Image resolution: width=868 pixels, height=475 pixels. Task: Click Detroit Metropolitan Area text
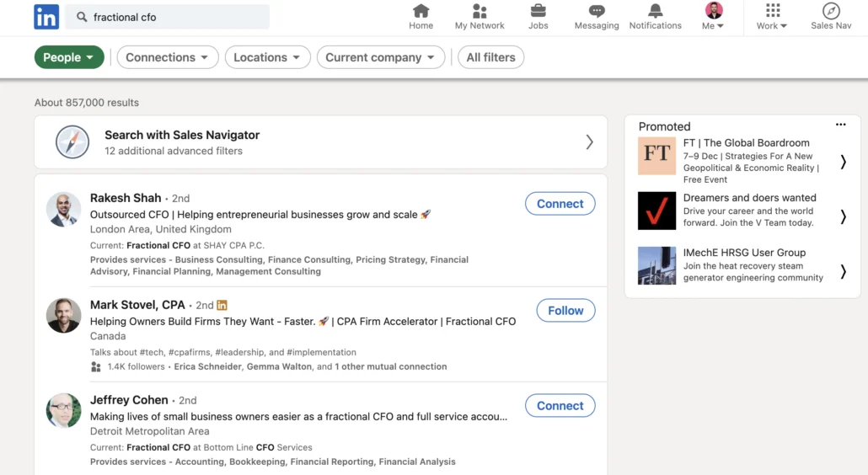click(x=149, y=430)
